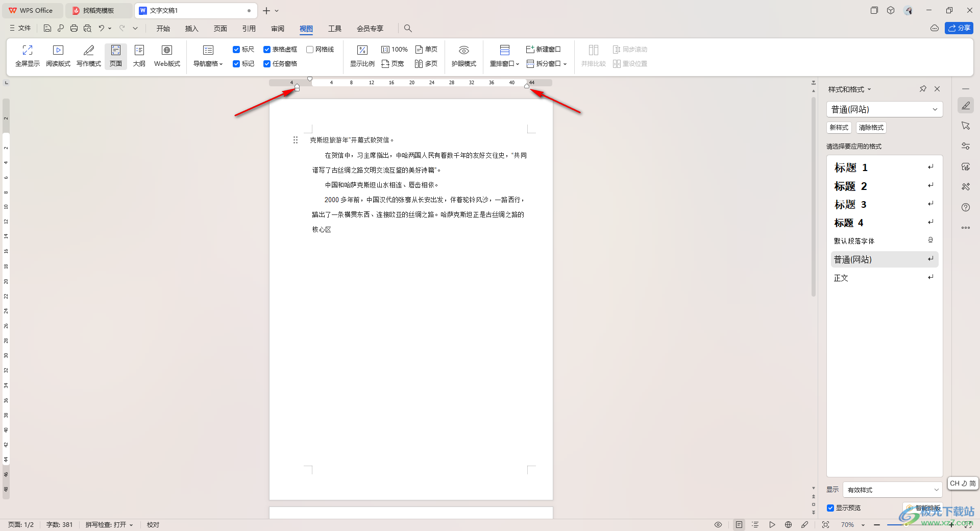Enable the 网格线 gridlines checkbox
This screenshot has height=531, width=980.
coord(310,50)
